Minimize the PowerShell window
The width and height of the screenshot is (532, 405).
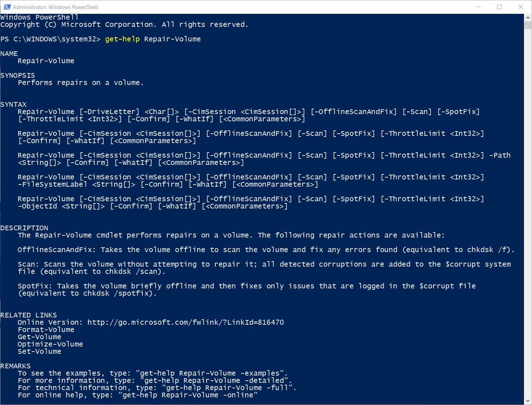[478, 7]
